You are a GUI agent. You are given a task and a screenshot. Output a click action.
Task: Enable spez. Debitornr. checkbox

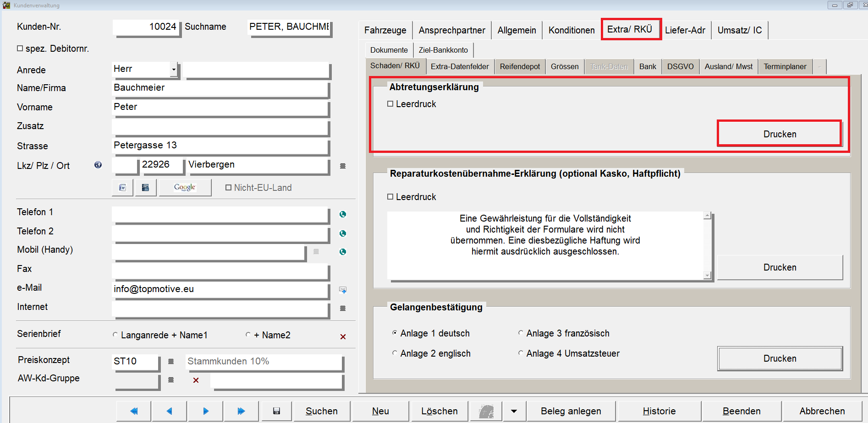(x=20, y=48)
